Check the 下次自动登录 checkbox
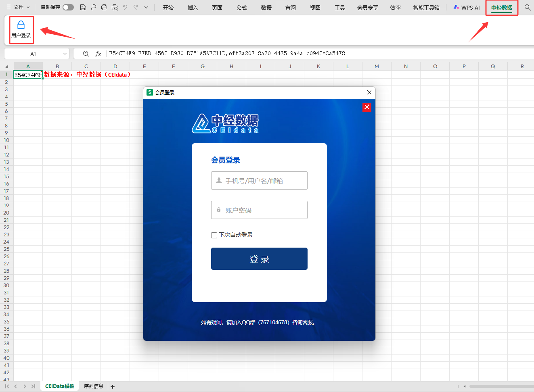534x392 pixels. point(214,235)
